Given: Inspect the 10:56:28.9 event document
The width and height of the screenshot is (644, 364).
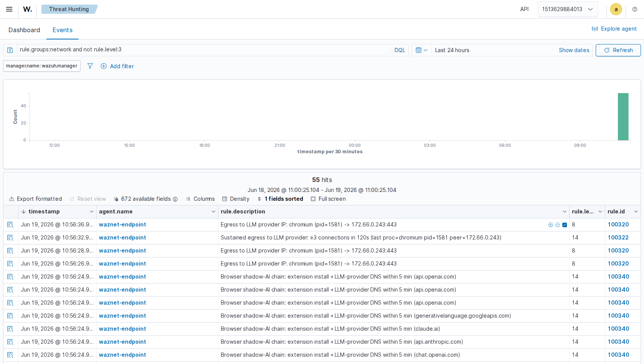Looking at the screenshot, I should point(10,251).
